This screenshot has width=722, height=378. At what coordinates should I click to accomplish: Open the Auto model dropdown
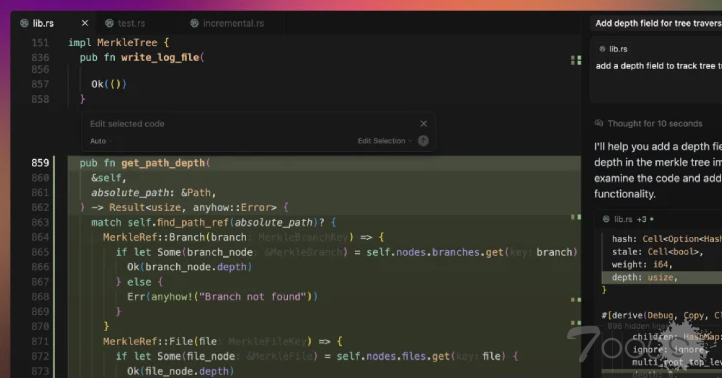coord(100,141)
